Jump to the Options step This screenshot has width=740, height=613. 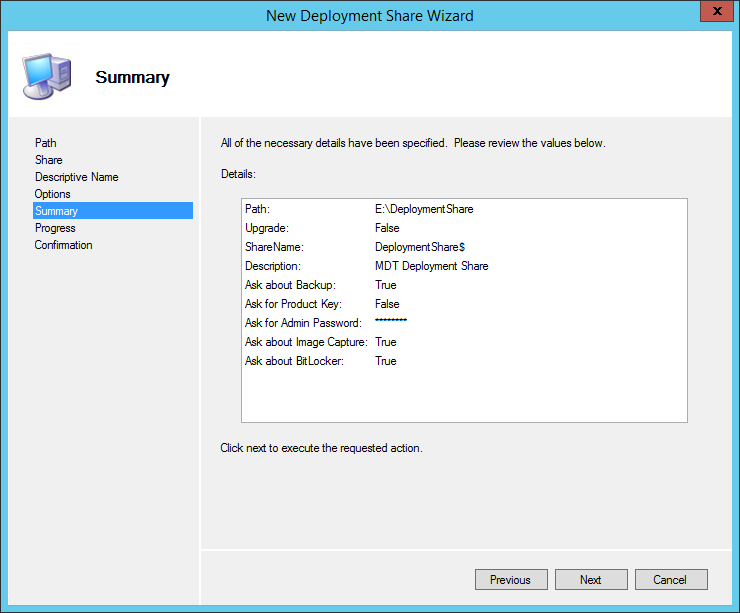pyautogui.click(x=53, y=194)
